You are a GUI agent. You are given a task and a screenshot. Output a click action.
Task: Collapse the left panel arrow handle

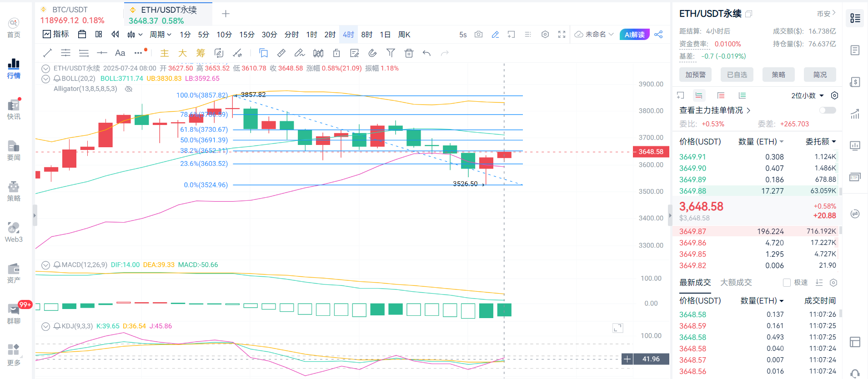35,215
